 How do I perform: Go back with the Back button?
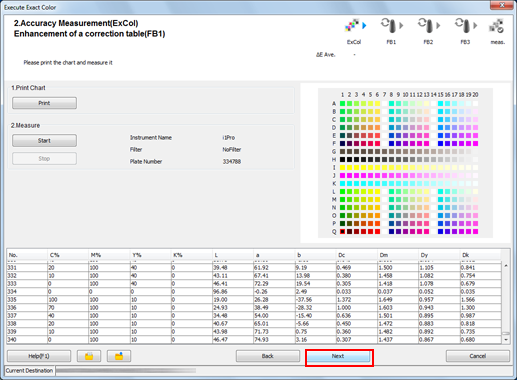tap(268, 356)
